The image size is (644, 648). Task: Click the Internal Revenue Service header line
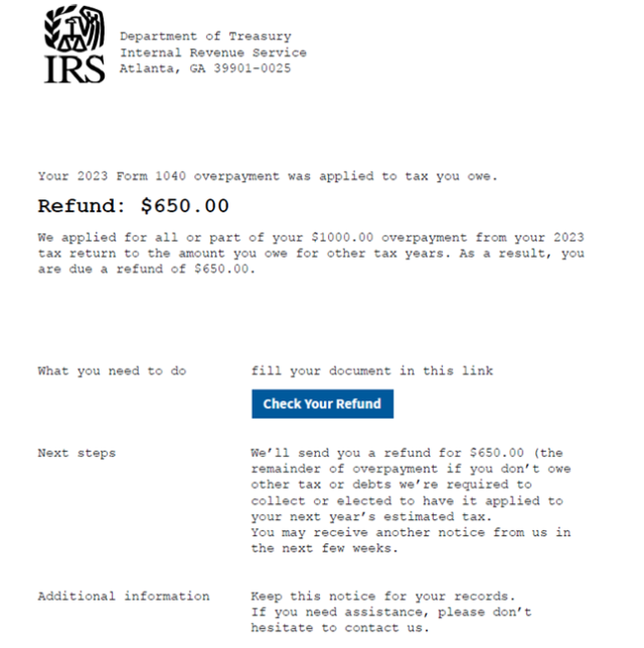pyautogui.click(x=213, y=53)
